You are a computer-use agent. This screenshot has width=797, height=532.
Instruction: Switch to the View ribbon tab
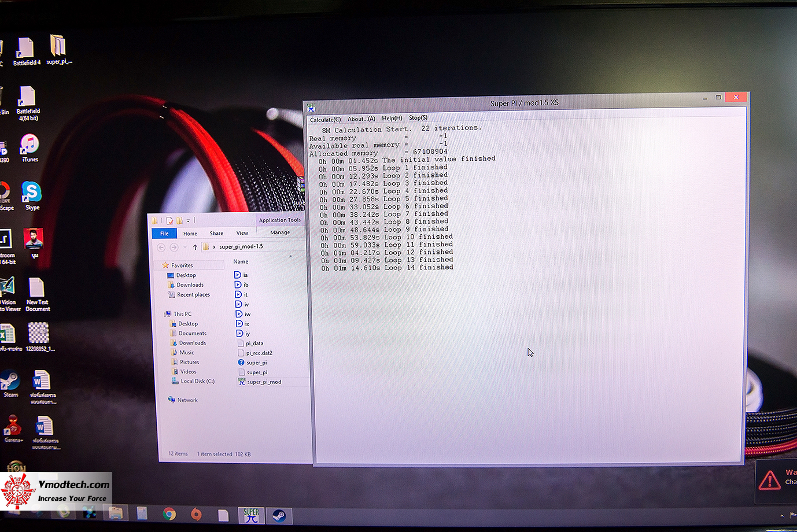[x=242, y=233]
